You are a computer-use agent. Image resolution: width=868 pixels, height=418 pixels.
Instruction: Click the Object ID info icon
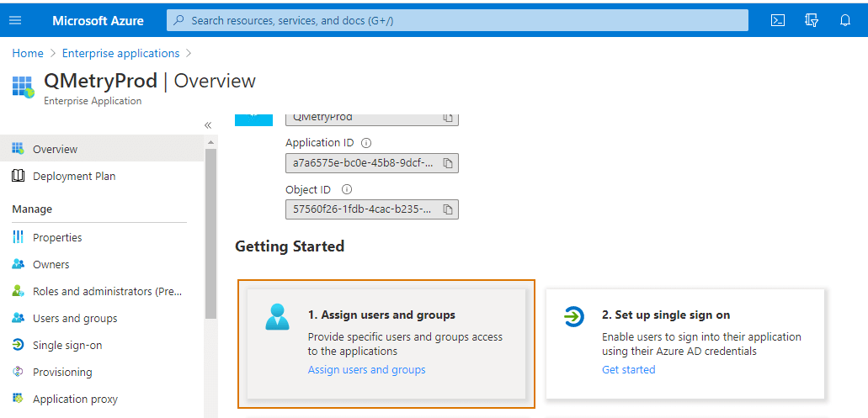347,189
